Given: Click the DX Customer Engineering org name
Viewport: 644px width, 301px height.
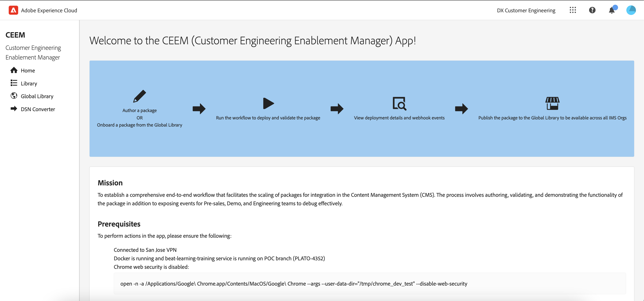Looking at the screenshot, I should pyautogui.click(x=526, y=11).
